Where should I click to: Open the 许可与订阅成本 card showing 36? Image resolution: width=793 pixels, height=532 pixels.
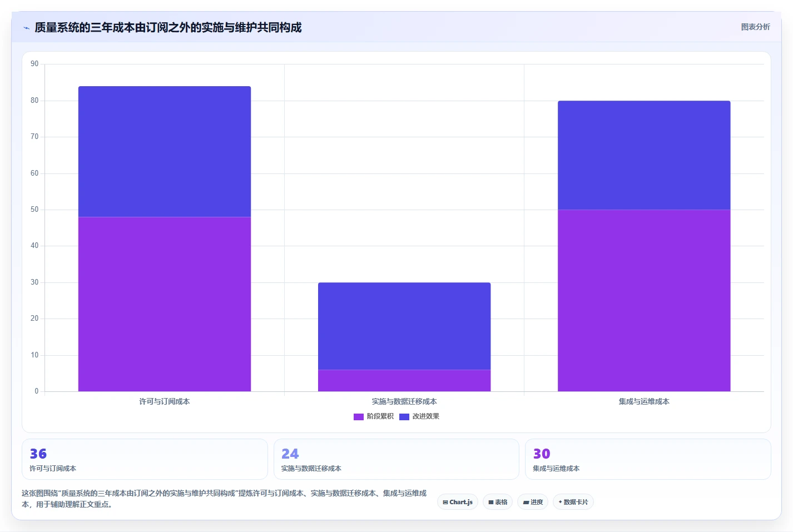pyautogui.click(x=145, y=459)
